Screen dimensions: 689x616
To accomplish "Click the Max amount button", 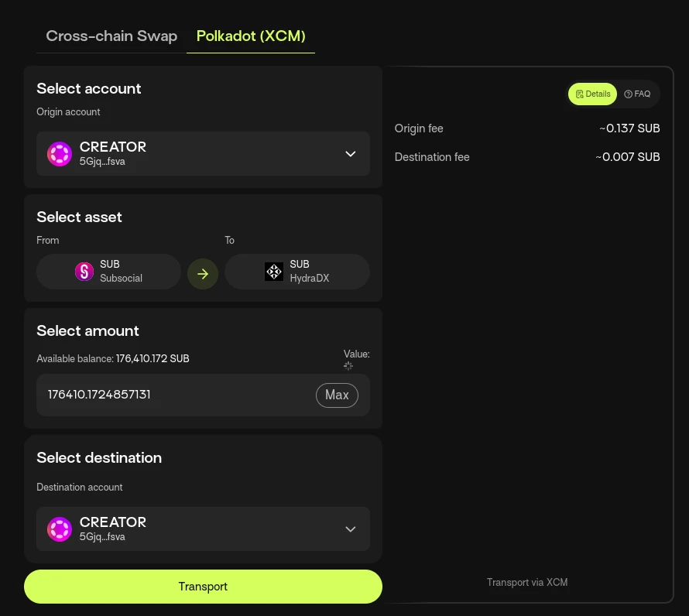I will [337, 395].
